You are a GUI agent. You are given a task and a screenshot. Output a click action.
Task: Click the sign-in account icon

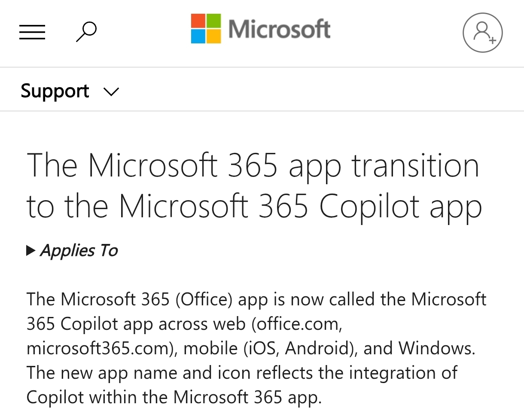[482, 33]
